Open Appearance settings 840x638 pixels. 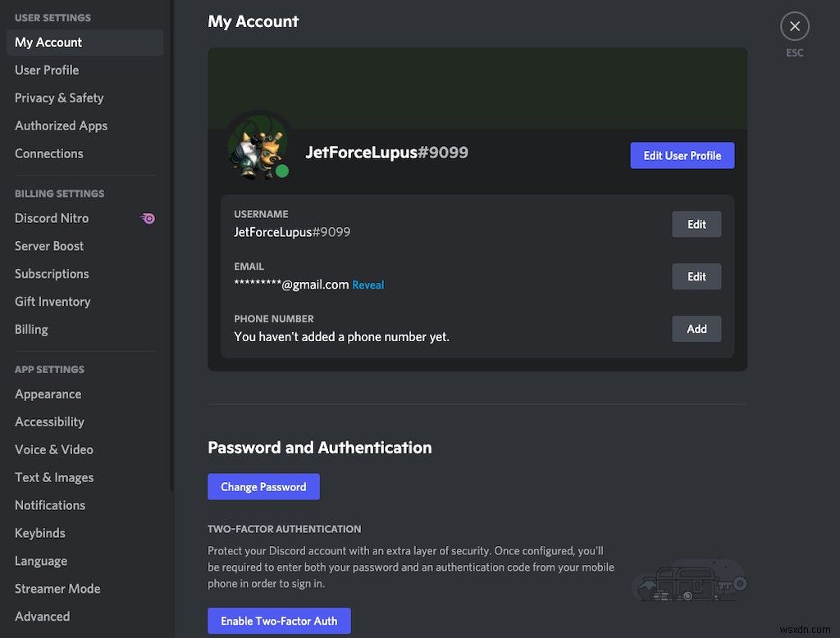48,394
